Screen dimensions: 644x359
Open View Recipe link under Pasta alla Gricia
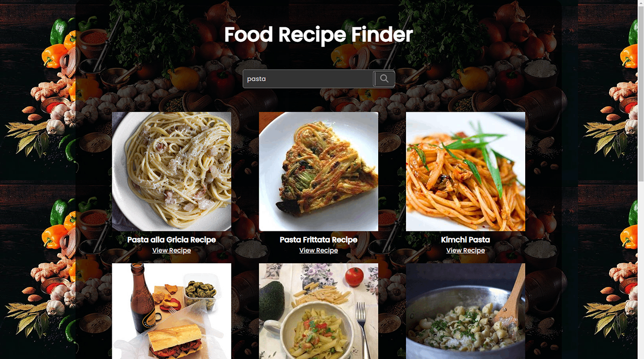(x=171, y=250)
